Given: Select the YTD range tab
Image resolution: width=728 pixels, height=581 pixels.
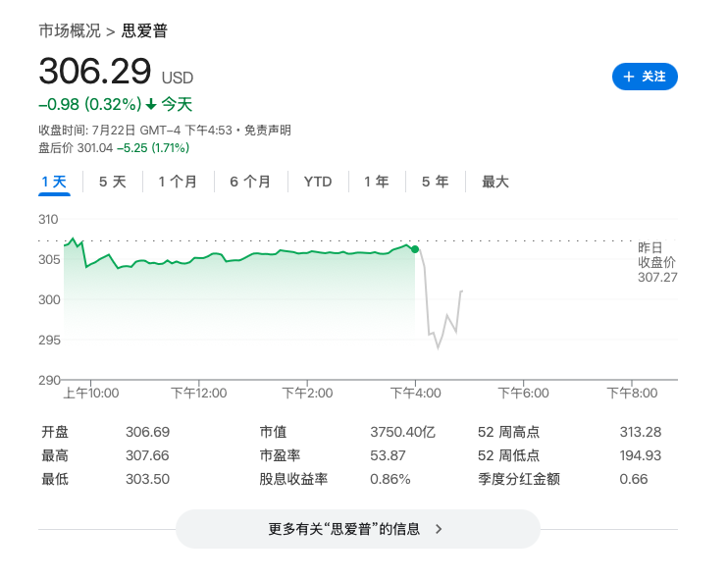Looking at the screenshot, I should tap(318, 183).
